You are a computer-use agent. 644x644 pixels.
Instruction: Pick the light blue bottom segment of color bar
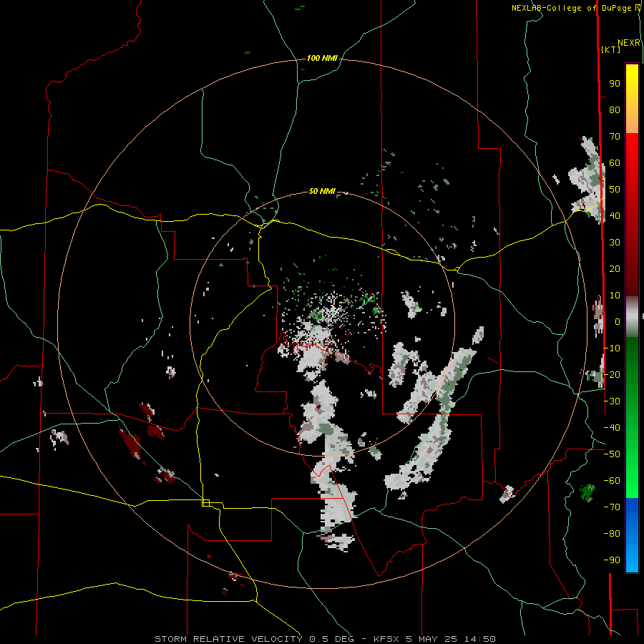(632, 559)
